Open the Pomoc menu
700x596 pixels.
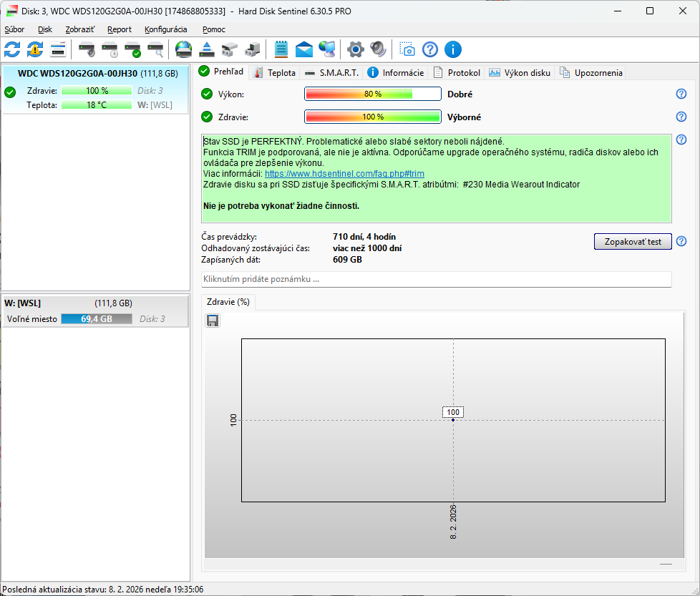click(214, 29)
